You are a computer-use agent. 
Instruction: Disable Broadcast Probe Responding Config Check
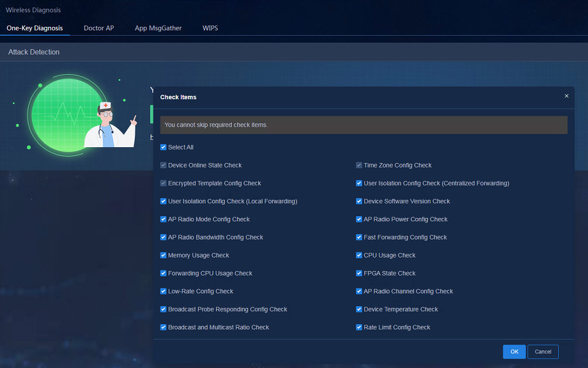tap(163, 309)
